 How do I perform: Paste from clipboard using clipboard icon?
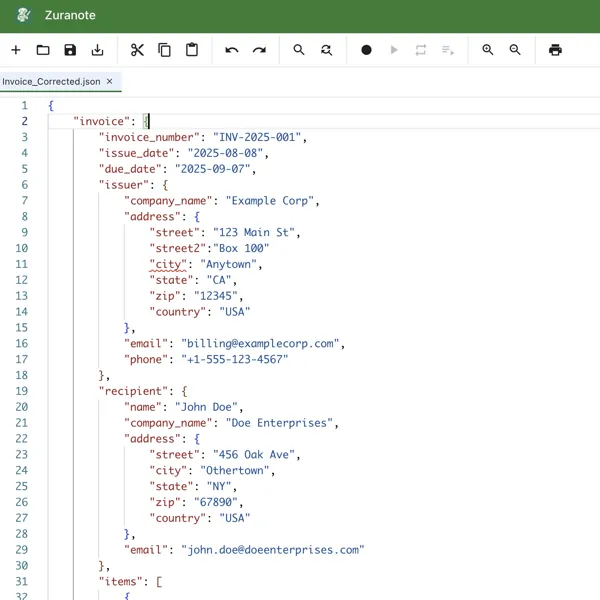[x=192, y=50]
